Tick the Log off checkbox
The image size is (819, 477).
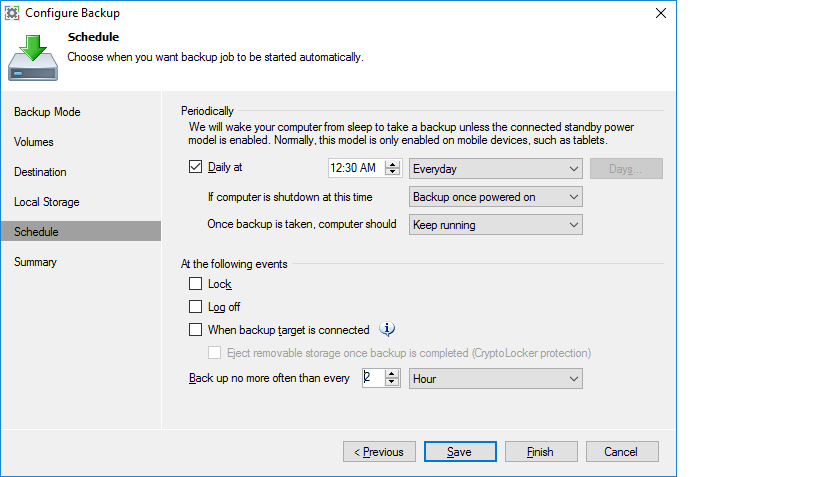[195, 307]
